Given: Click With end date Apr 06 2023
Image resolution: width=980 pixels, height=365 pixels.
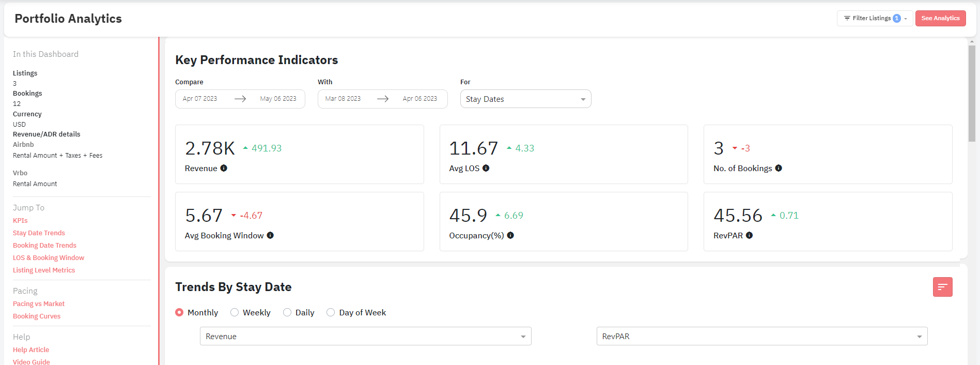Looking at the screenshot, I should (x=420, y=99).
